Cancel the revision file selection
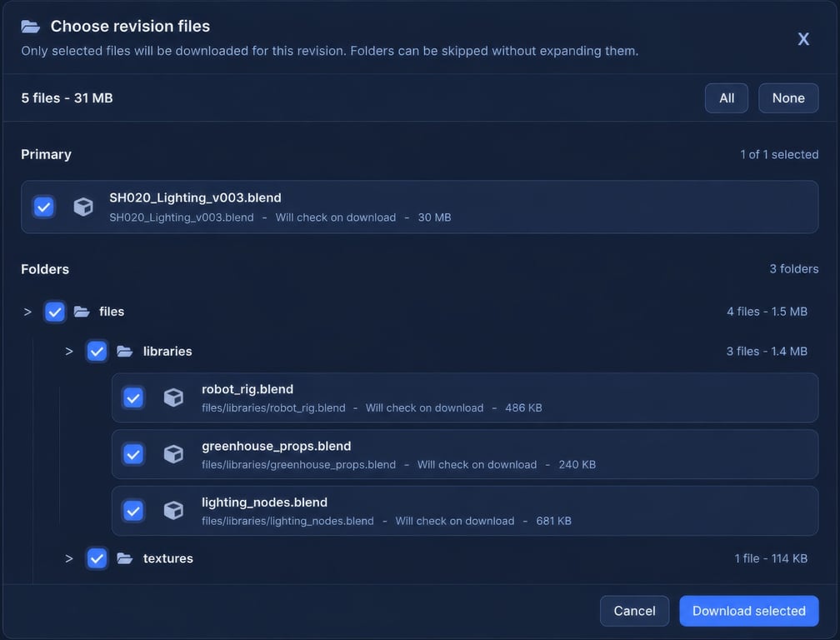 pyautogui.click(x=634, y=611)
